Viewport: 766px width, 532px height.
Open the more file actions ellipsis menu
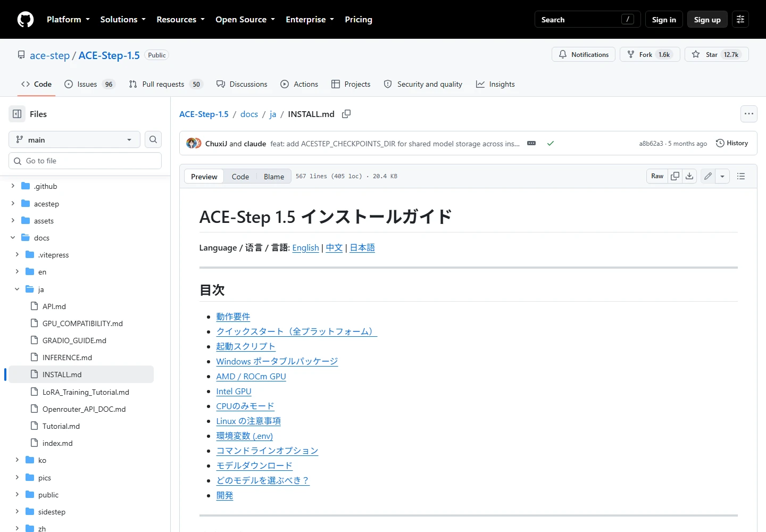tap(749, 114)
